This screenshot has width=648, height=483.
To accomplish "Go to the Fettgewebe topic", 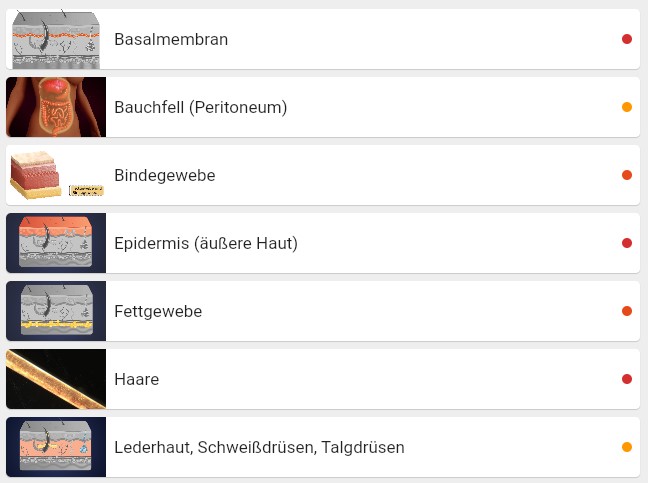I will click(323, 311).
